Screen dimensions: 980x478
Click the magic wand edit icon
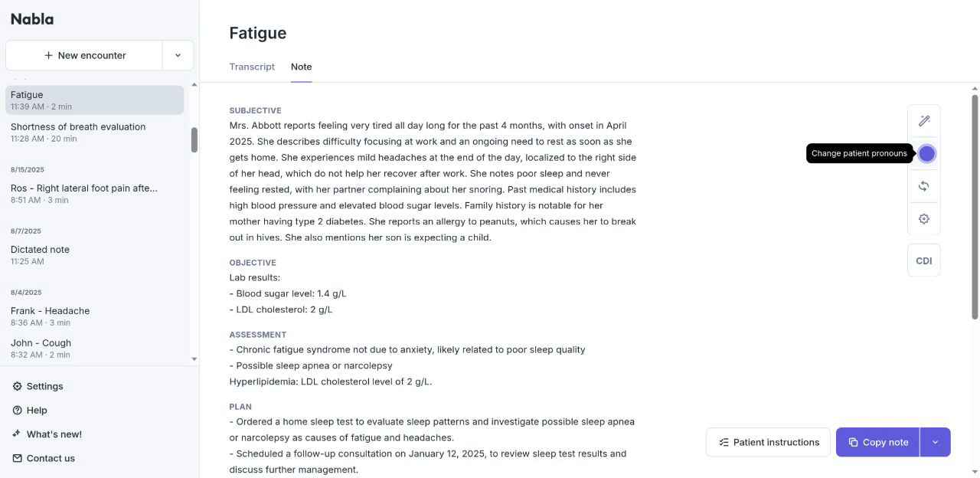[x=924, y=121]
